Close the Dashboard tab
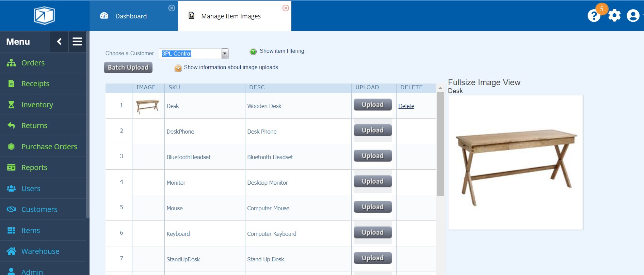 click(172, 8)
